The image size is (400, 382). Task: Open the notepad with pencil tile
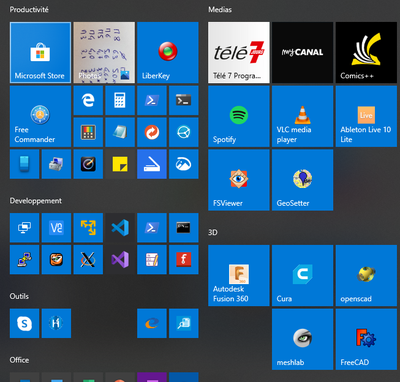152,260
